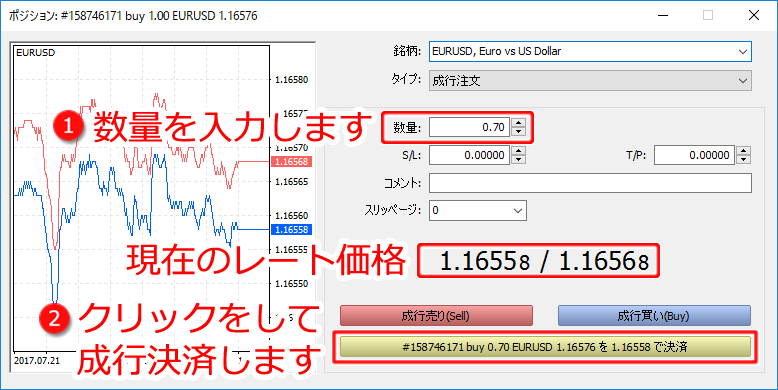Increase S/L value with up arrow
Image resolution: width=778 pixels, height=390 pixels.
(x=519, y=151)
